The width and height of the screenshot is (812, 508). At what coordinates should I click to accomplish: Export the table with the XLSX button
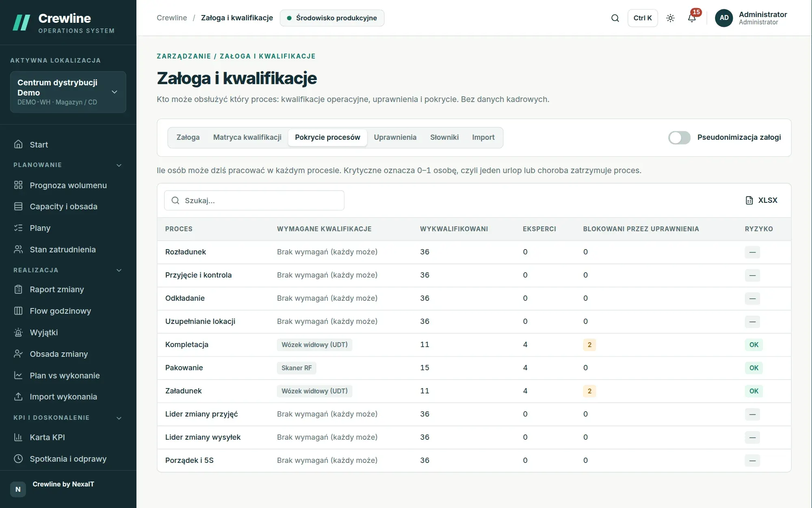(762, 200)
